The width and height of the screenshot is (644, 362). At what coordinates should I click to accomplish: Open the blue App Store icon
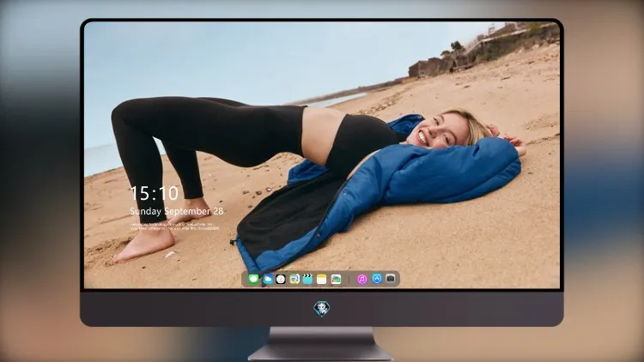377,279
